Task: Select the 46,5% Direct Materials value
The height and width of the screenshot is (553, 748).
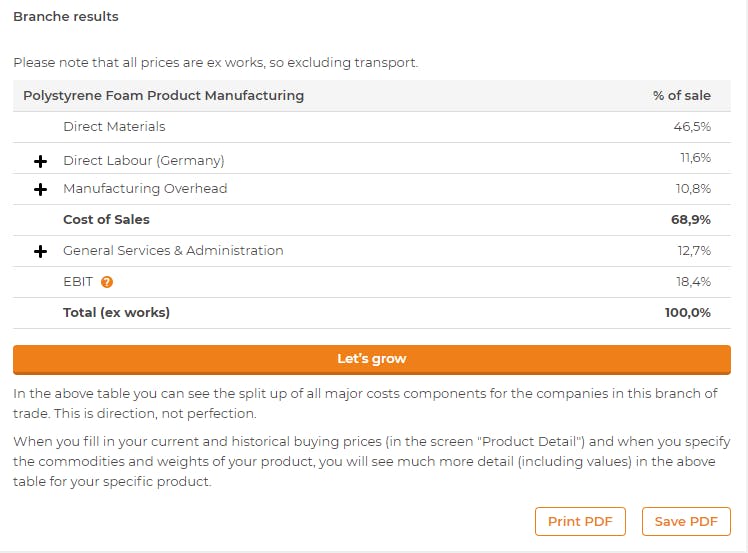Action: pyautogui.click(x=692, y=127)
